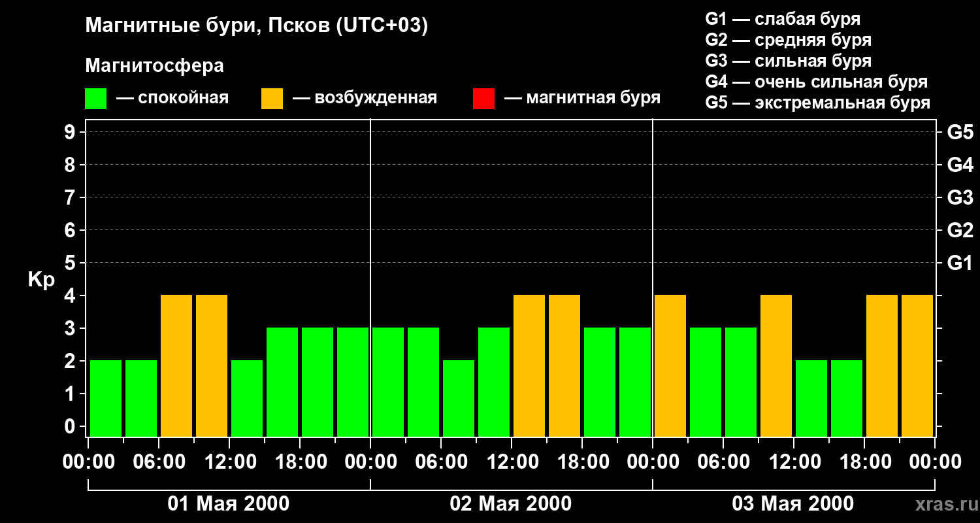This screenshot has height=523, width=980.
Task: Click 'G5 — экстремальная буря' legend line
Action: [x=818, y=103]
